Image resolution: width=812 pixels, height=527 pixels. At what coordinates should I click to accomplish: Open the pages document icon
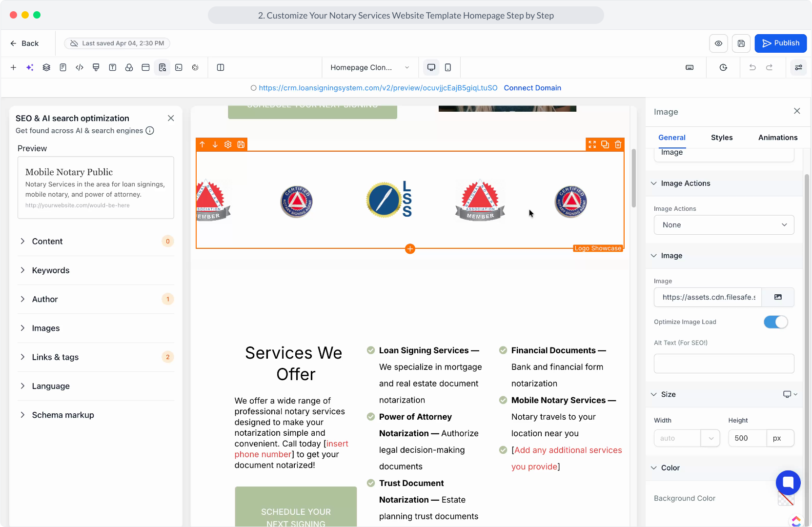click(x=63, y=67)
